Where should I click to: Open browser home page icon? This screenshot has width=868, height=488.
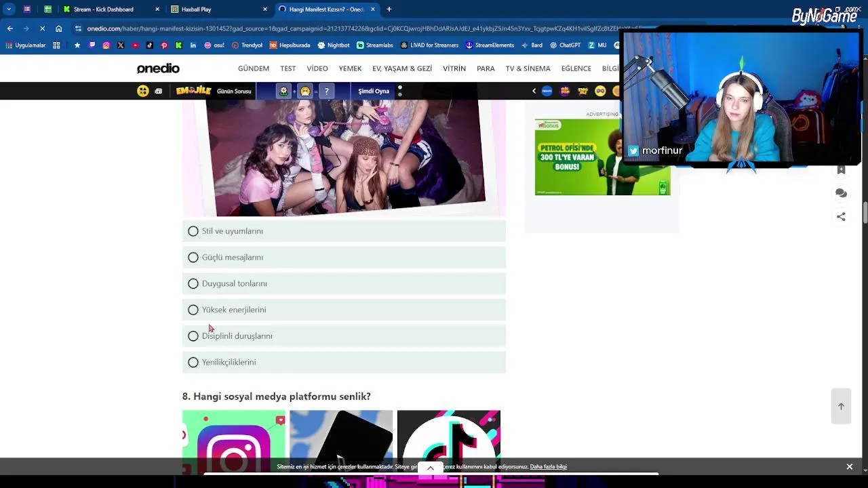click(x=59, y=28)
